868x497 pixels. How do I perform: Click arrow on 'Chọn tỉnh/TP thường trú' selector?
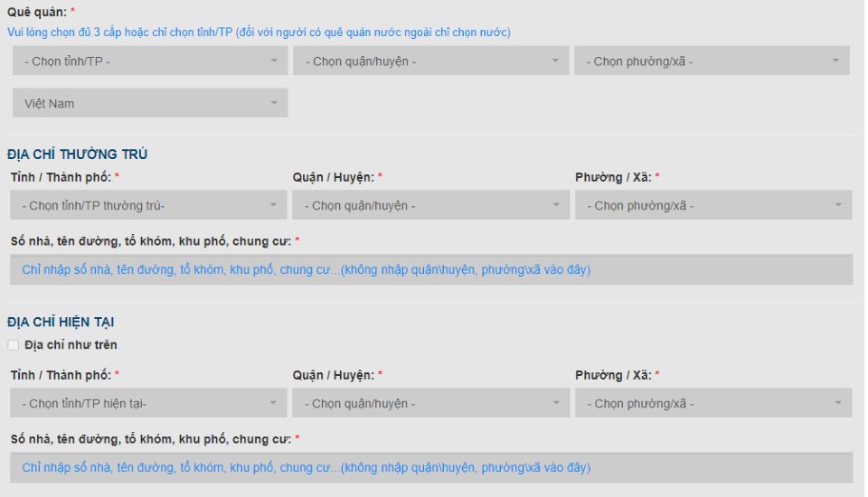[274, 205]
